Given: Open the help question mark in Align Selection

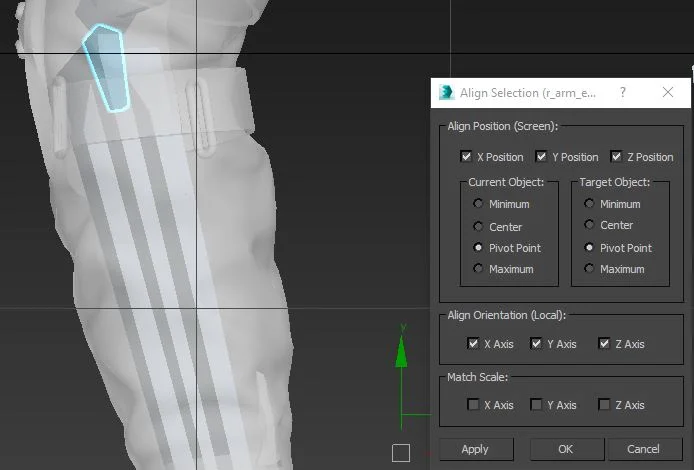Looking at the screenshot, I should point(623,92).
